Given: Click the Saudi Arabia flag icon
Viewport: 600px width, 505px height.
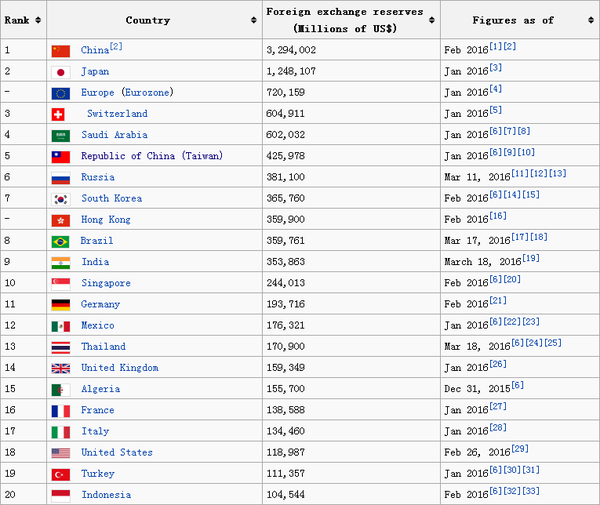Looking at the screenshot, I should click(61, 135).
